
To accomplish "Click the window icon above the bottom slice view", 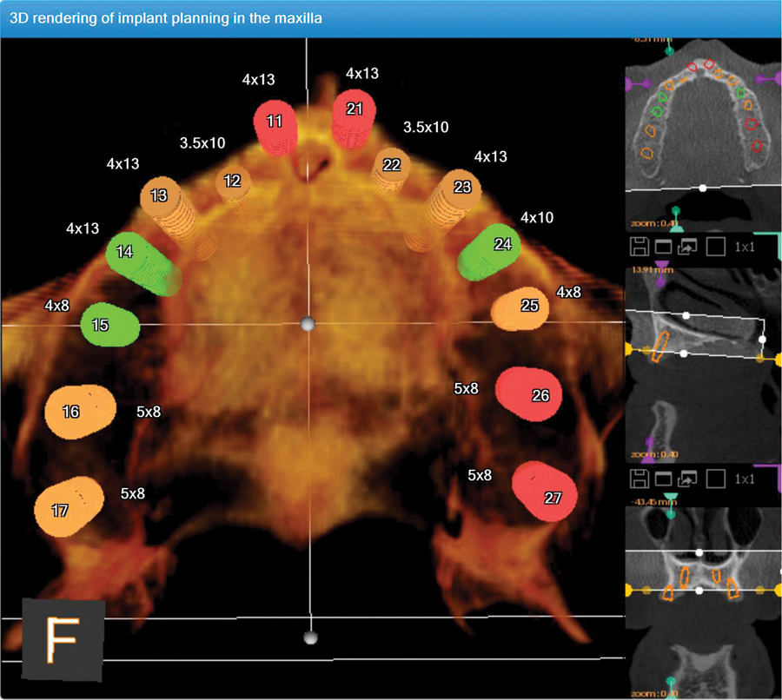I will tap(662, 479).
